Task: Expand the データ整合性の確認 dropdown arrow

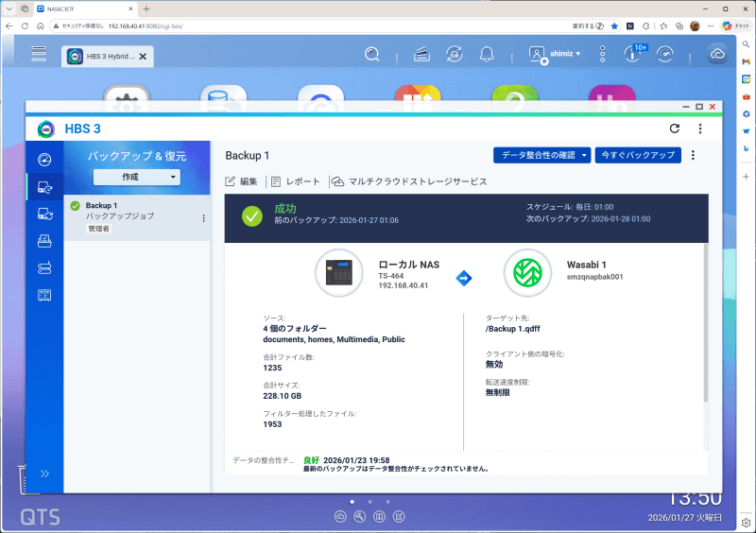Action: (x=584, y=155)
